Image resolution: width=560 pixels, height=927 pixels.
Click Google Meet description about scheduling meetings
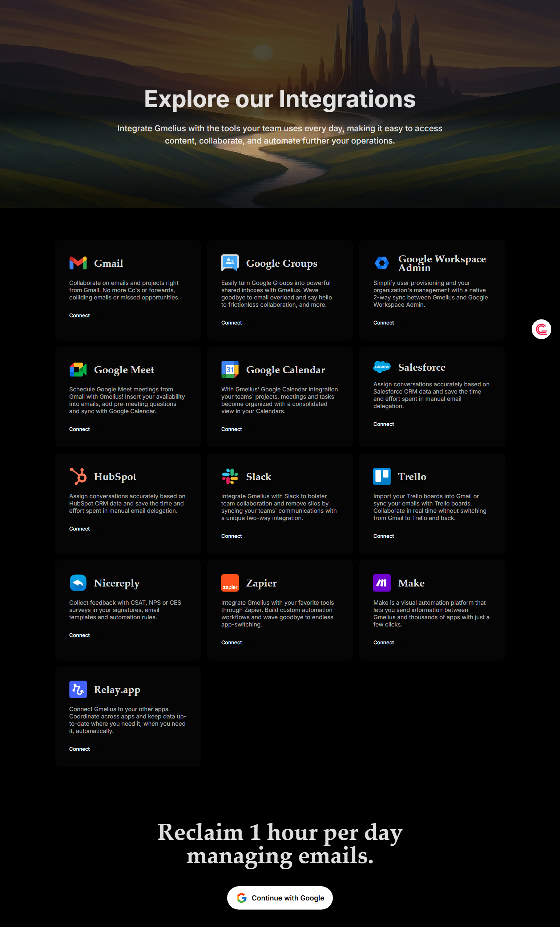point(127,400)
